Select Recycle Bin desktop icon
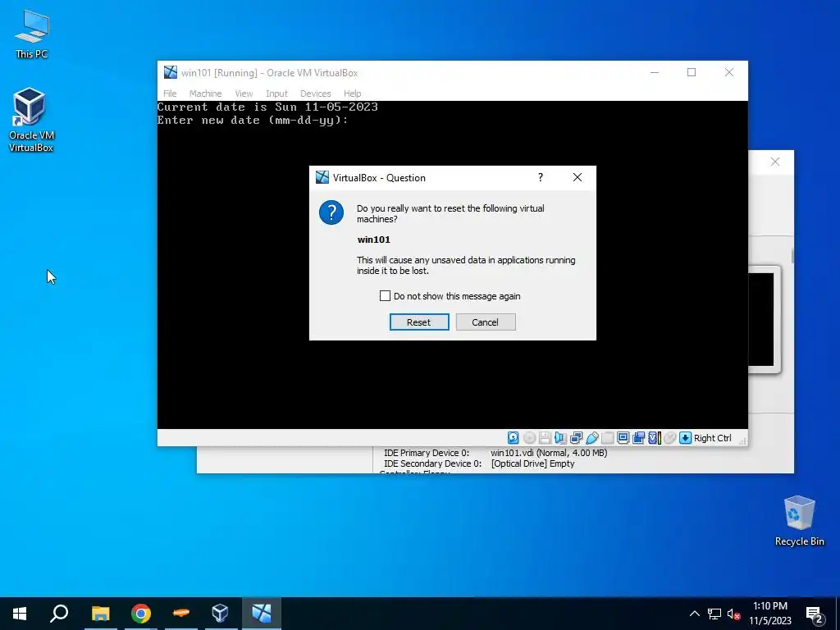840x630 pixels. [799, 521]
